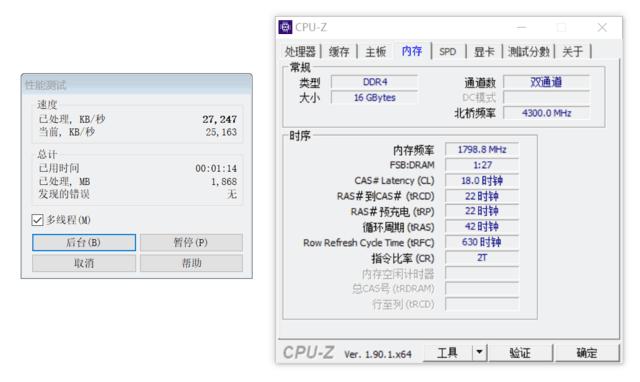Click the DDR4 memory type field
Screen dimensions: 640x382
(x=374, y=82)
